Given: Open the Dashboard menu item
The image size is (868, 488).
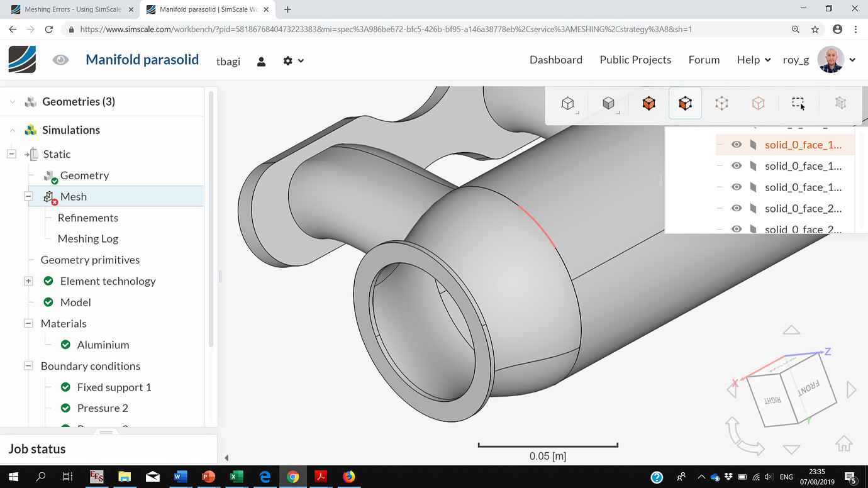Looking at the screenshot, I should (x=555, y=60).
